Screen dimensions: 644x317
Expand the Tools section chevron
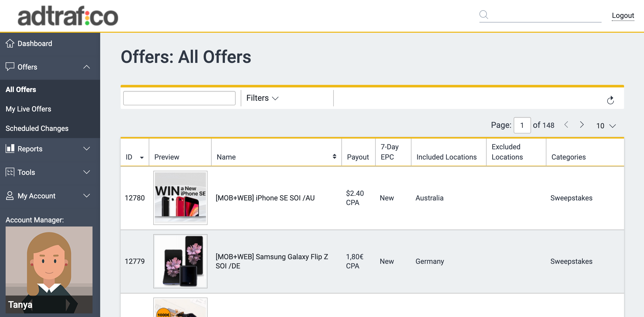click(x=87, y=172)
